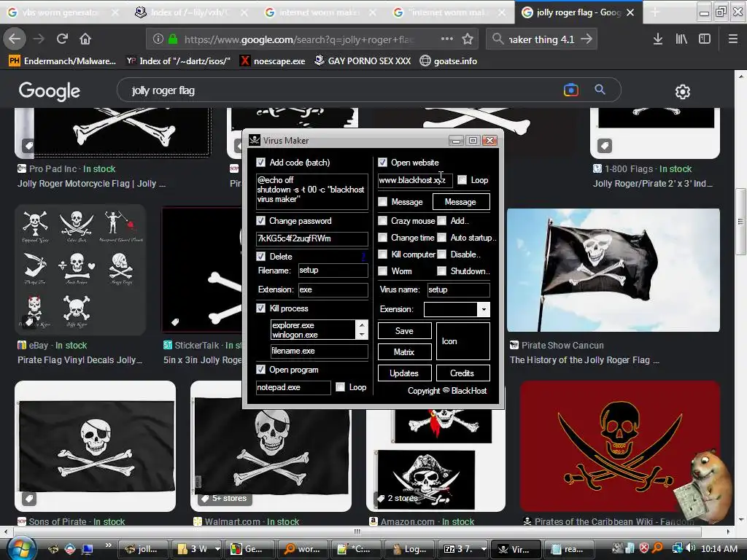
Task: Check the Change time checkbox
Action: pos(382,237)
